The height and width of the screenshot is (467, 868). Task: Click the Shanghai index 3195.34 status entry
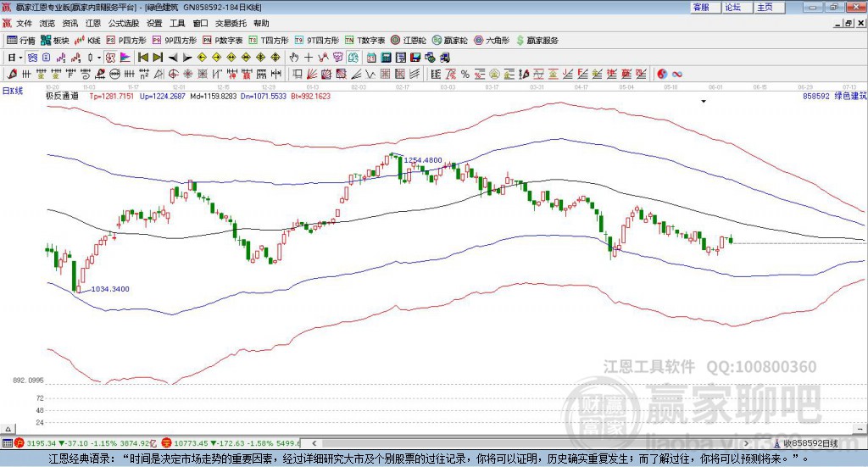pyautogui.click(x=86, y=443)
